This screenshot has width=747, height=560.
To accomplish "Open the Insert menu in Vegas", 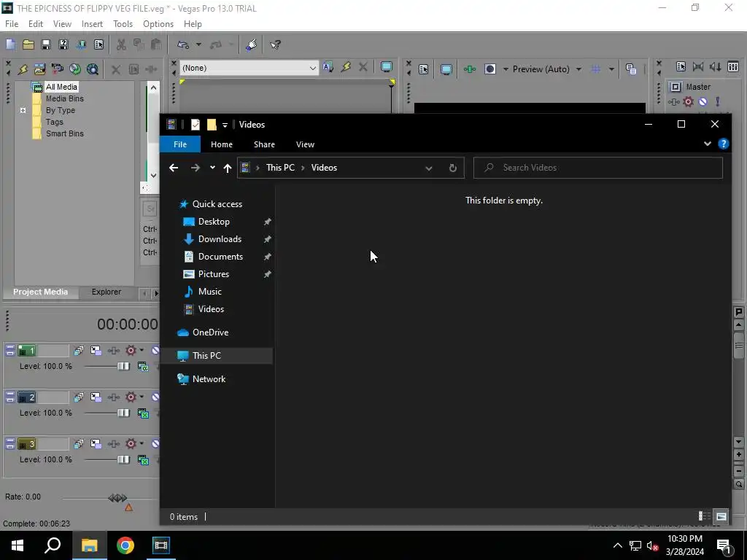I will (92, 24).
